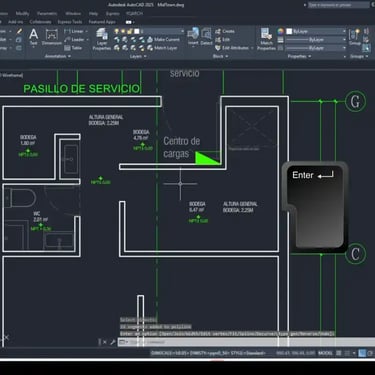
Task: Expand the ByLayer color dropdown
Action: click(x=316, y=31)
